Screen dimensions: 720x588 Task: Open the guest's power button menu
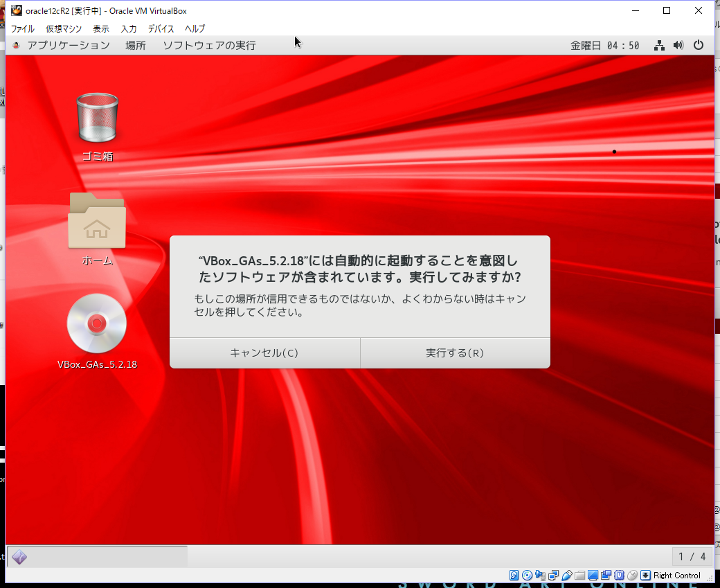(x=699, y=44)
